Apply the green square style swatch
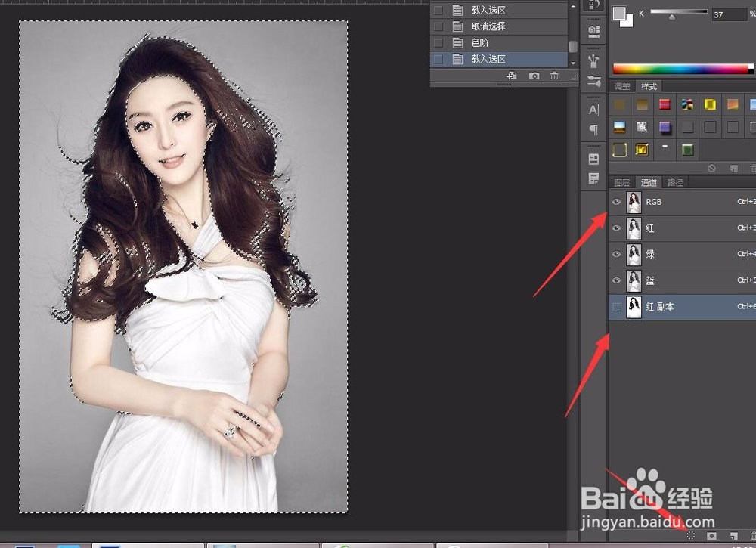 (687, 150)
